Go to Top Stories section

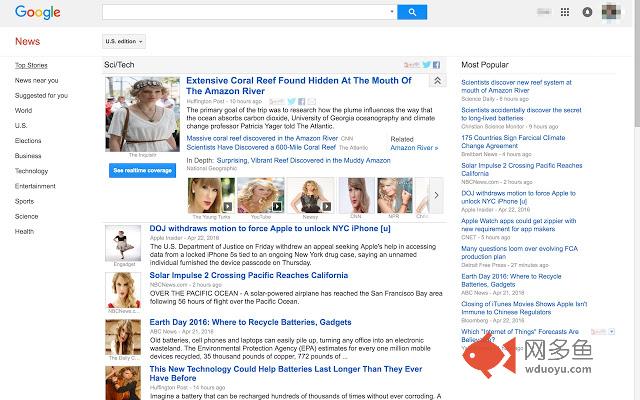[x=31, y=65]
